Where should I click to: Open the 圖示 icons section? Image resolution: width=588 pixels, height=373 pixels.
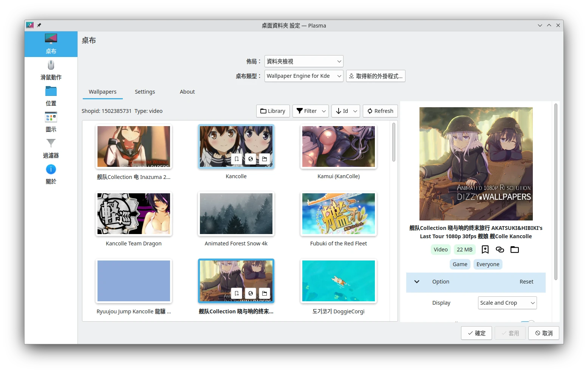point(51,122)
